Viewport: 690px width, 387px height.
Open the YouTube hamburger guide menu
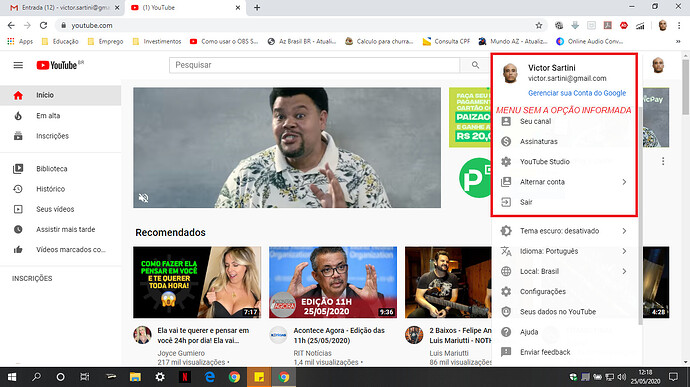click(x=18, y=65)
